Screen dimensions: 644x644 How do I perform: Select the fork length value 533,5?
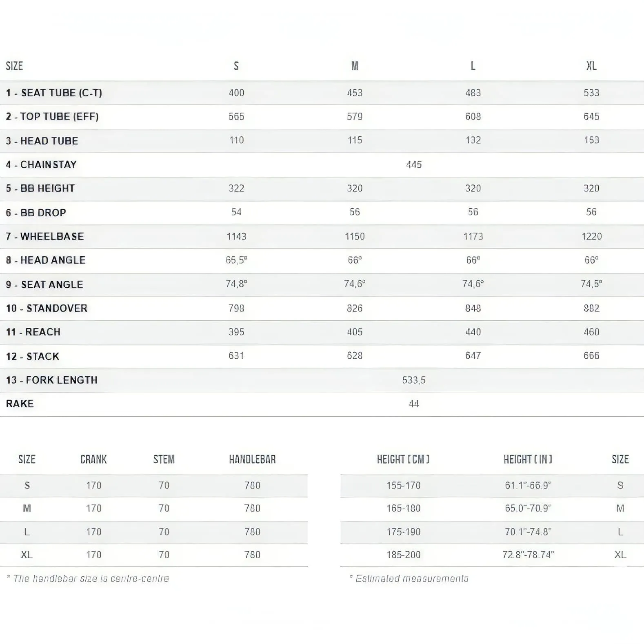coord(414,380)
